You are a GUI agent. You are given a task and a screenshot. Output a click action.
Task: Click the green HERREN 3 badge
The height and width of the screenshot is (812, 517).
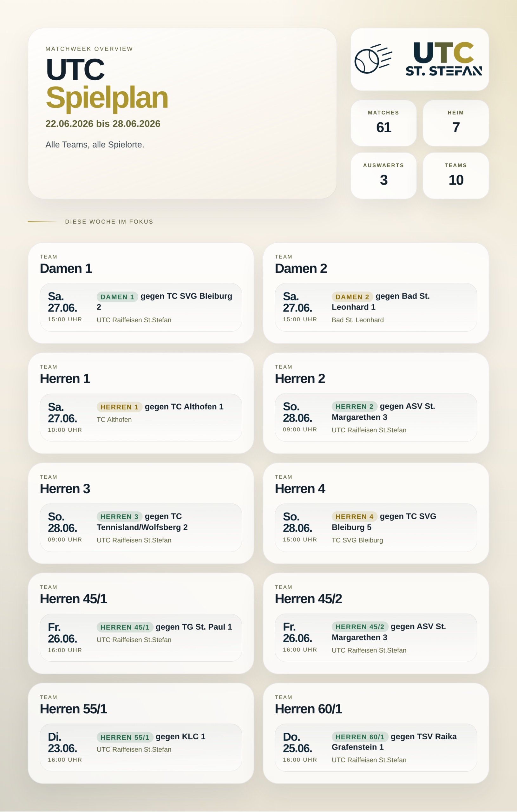[119, 517]
